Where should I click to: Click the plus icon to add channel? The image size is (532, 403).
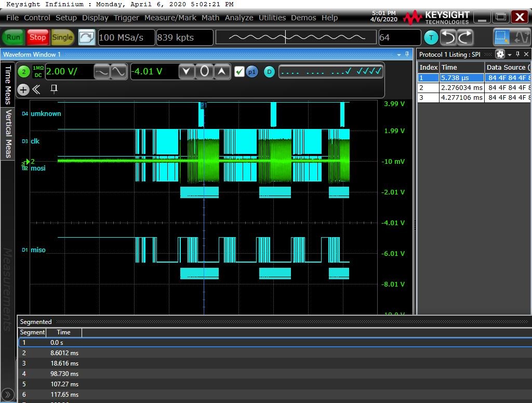(23, 89)
